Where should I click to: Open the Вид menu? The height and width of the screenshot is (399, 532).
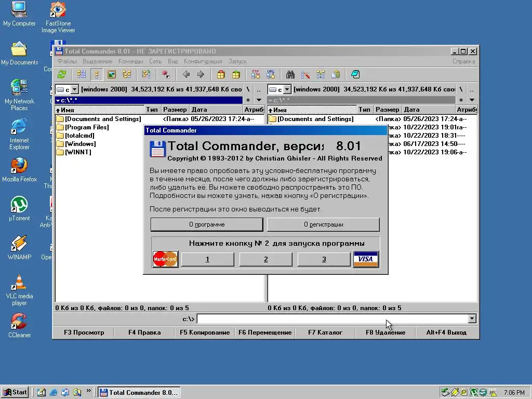tap(172, 61)
